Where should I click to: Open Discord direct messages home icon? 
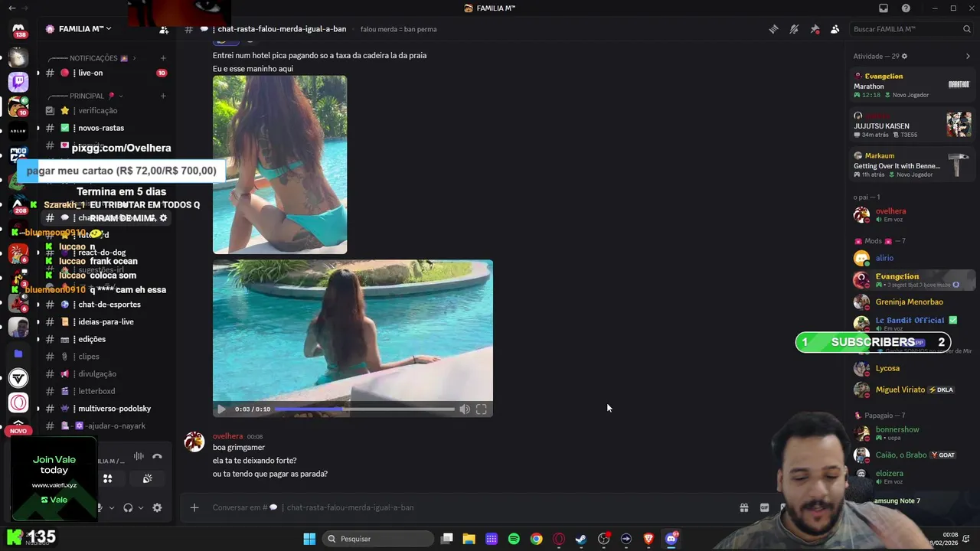click(18, 31)
